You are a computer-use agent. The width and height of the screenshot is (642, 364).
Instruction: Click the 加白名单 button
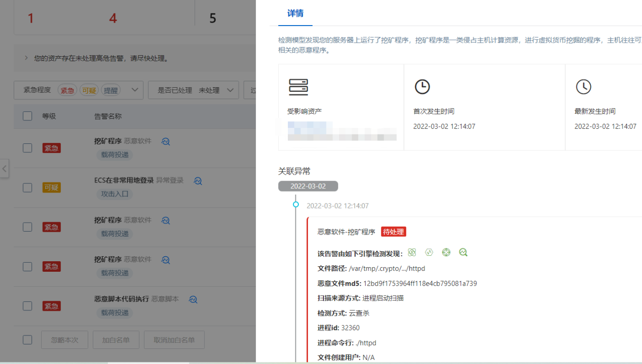[116, 339]
